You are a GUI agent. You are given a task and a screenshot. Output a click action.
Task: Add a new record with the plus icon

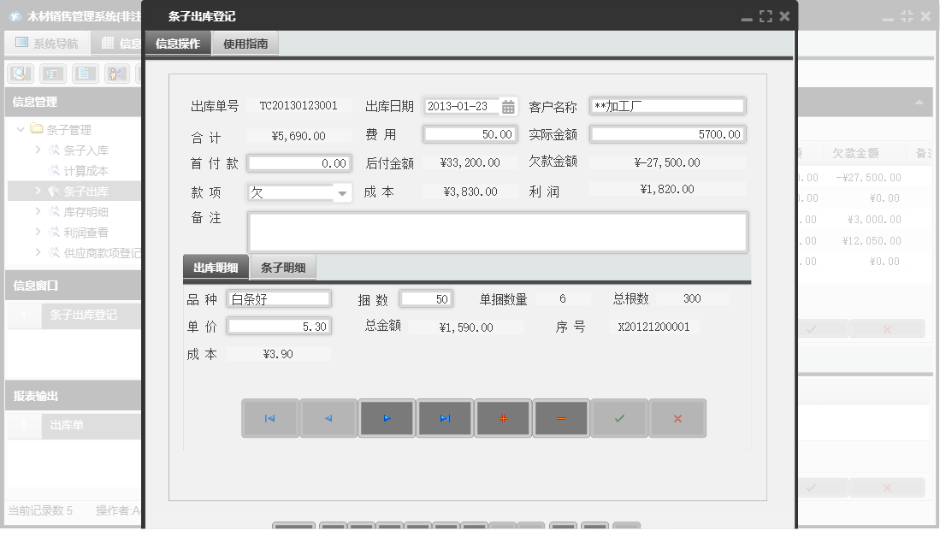click(x=503, y=418)
